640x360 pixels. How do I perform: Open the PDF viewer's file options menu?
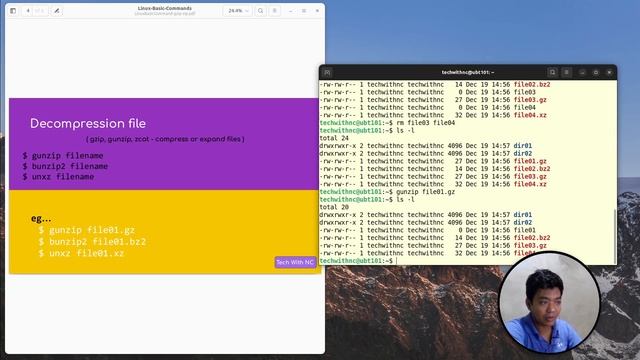(x=275, y=11)
